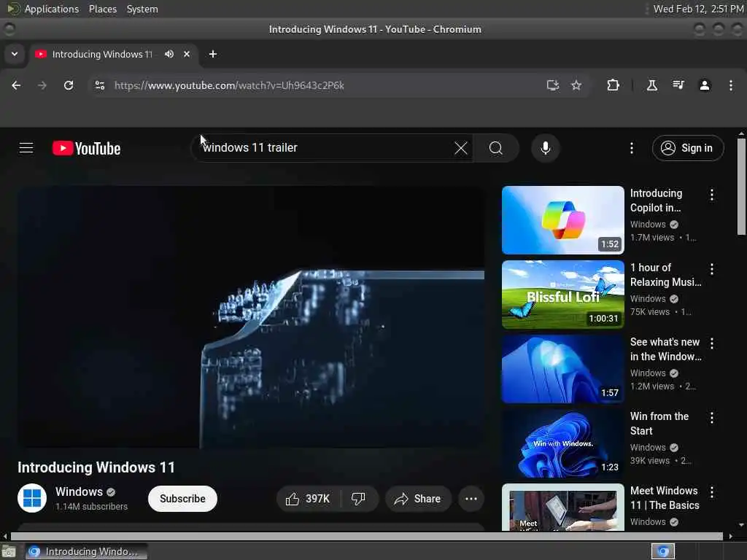Click workspace switcher at taskbar right
Viewport: 747px width, 560px height.
point(662,551)
